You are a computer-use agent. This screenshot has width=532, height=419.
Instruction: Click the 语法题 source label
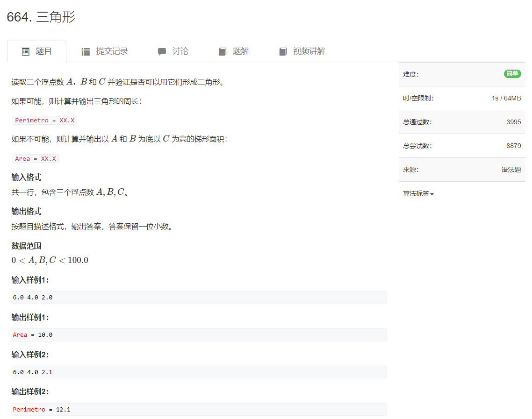pos(510,170)
